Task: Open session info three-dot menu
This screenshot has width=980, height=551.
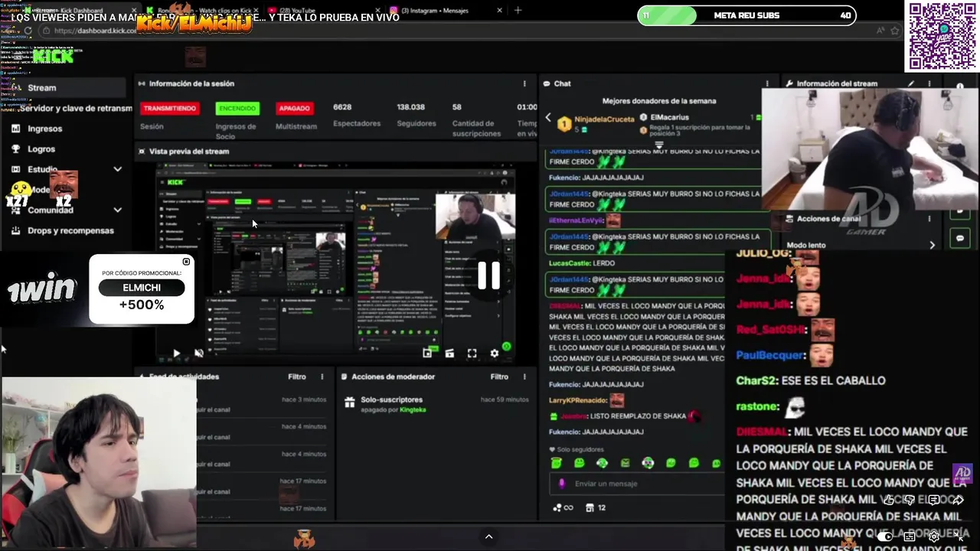Action: (x=524, y=83)
